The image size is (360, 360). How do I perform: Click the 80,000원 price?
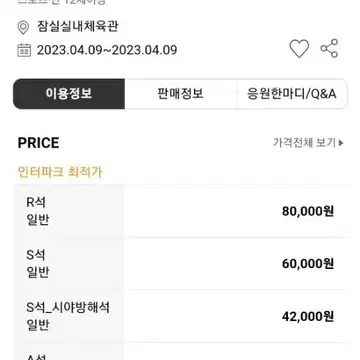[308, 211]
